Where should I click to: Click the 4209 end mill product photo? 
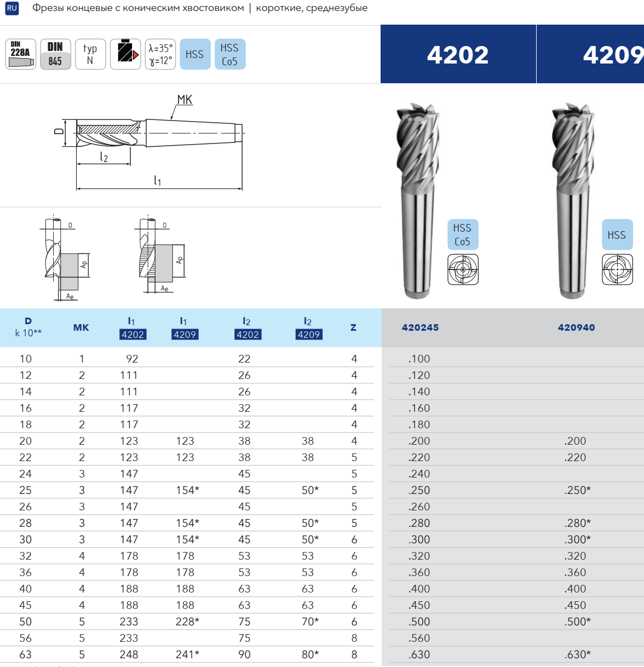[x=573, y=200]
